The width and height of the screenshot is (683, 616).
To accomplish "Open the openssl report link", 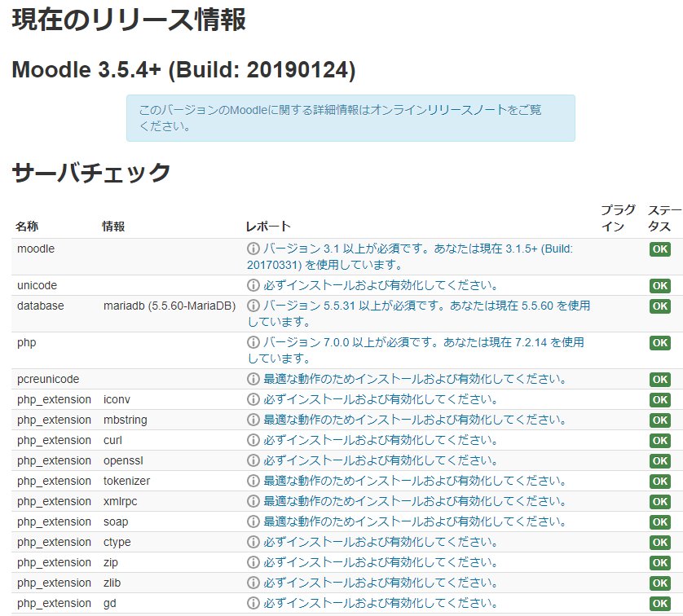I will (381, 460).
